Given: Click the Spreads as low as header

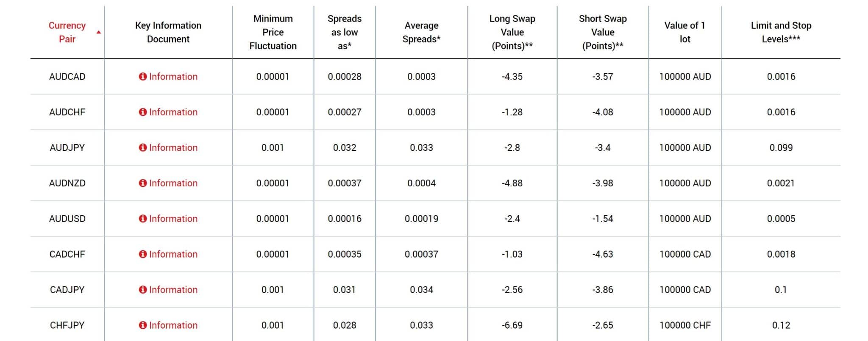Looking at the screenshot, I should click(x=345, y=32).
